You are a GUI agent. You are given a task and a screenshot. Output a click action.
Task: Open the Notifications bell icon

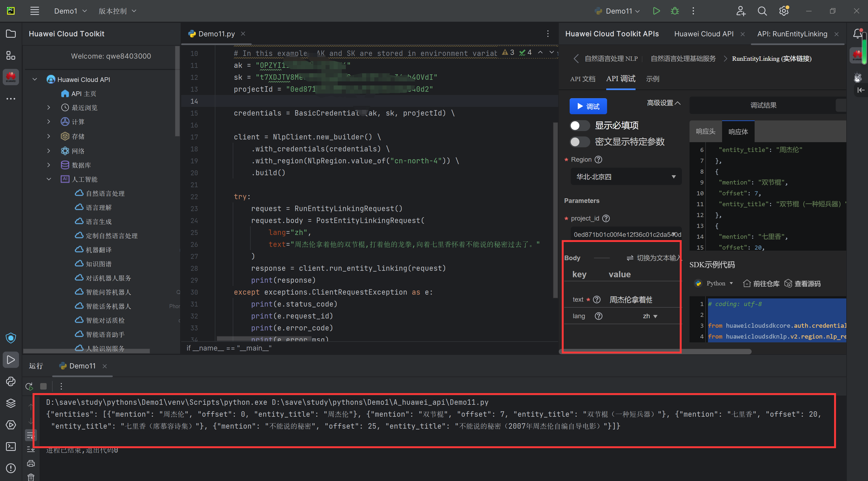coord(858,34)
